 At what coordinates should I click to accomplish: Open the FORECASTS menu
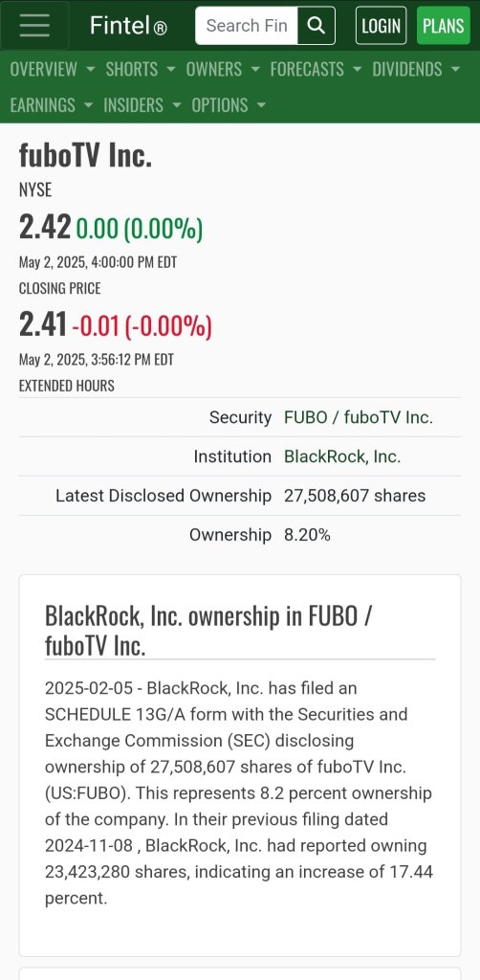tap(316, 69)
